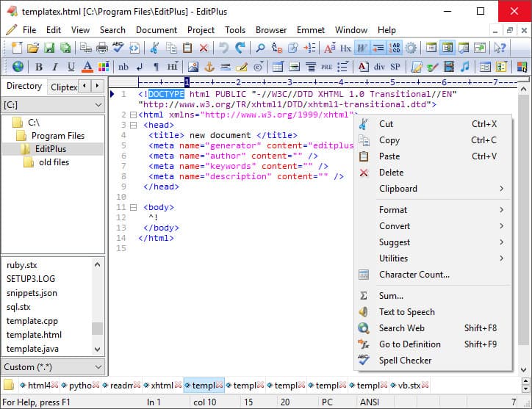Click the Undo arrow icon
532x409 pixels.
point(223,48)
